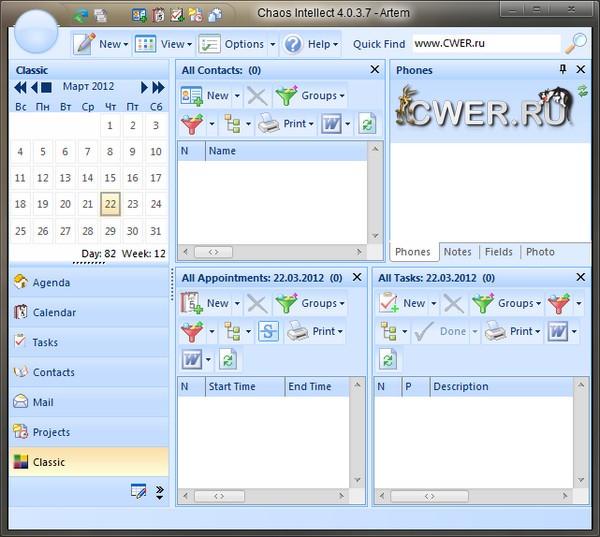
Task: Click refresh icon in All Appointments toolbar
Action: click(x=227, y=360)
